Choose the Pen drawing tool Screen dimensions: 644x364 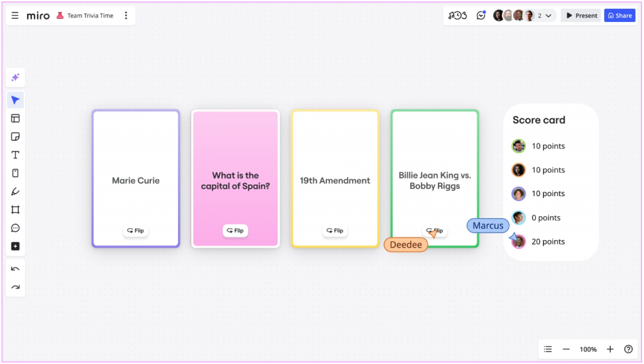[16, 191]
